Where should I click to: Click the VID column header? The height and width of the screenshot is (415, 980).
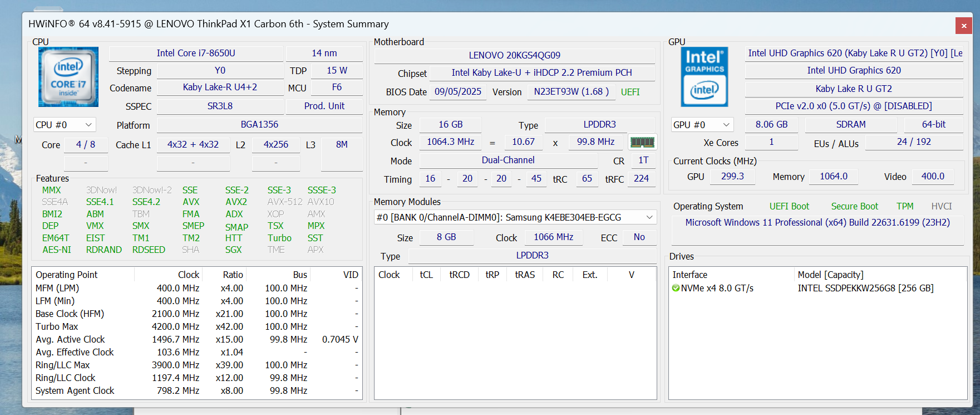tap(335, 275)
